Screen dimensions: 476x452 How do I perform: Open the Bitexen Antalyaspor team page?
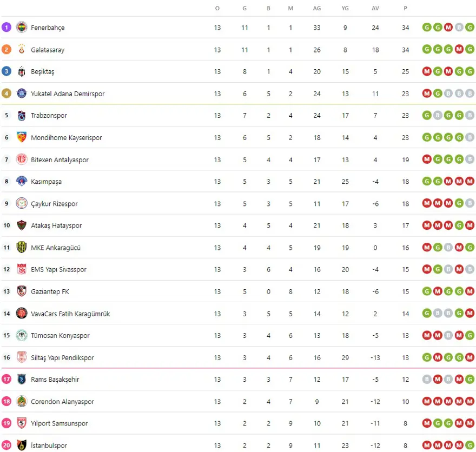pos(59,160)
